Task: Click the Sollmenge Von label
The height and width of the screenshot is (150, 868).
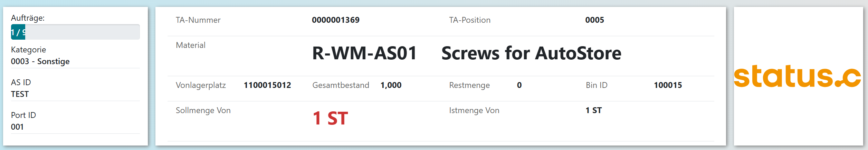Action: (203, 110)
